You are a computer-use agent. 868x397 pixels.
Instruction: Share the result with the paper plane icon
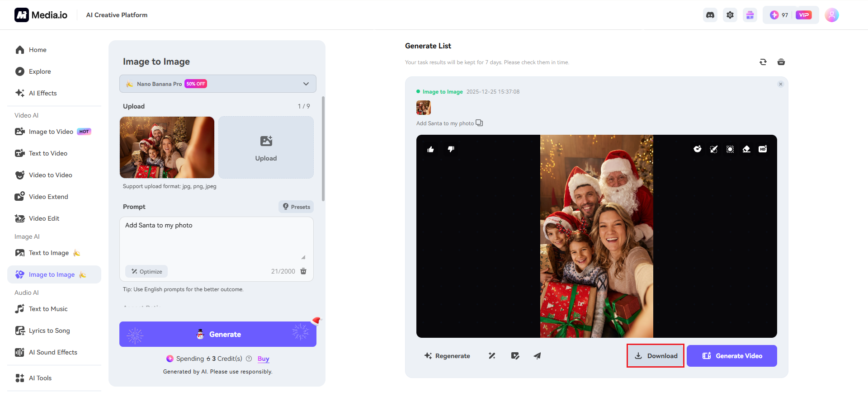[537, 356]
